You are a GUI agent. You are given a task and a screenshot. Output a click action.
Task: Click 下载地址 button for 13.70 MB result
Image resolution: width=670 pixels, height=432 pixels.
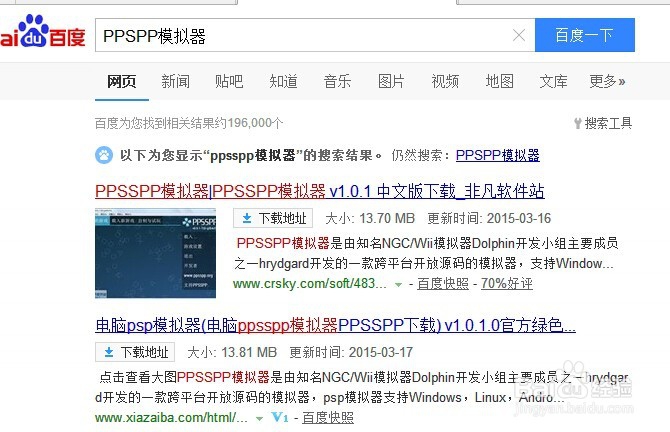coord(273,218)
